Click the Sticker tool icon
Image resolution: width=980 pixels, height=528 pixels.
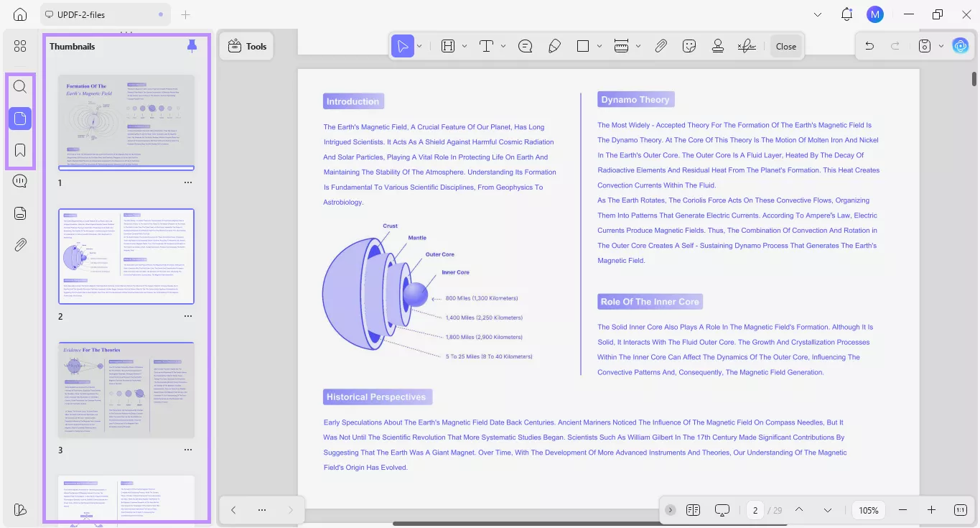point(689,46)
